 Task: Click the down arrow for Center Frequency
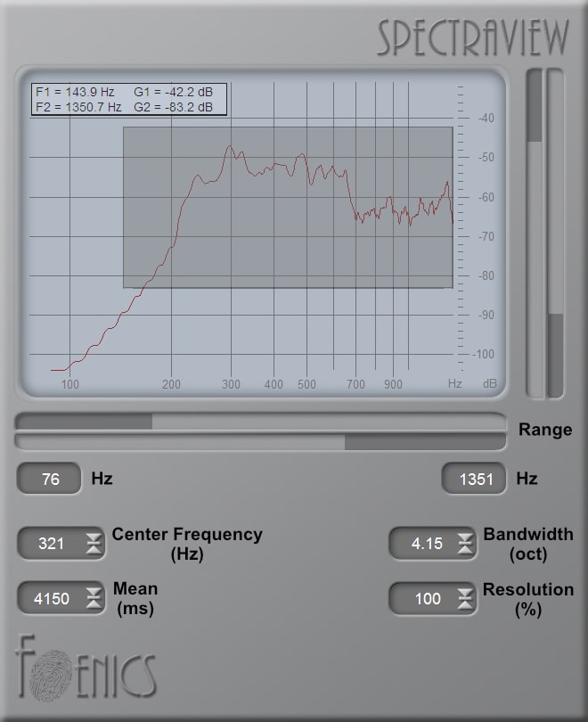pyautogui.click(x=94, y=549)
